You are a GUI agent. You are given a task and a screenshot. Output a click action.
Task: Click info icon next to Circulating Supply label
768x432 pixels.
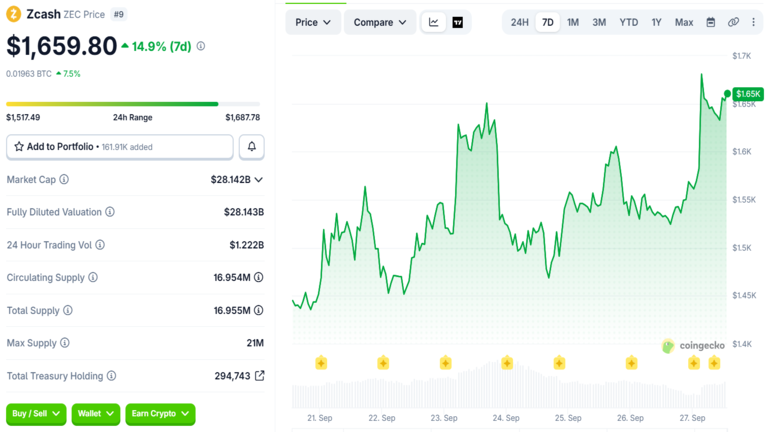click(x=93, y=277)
